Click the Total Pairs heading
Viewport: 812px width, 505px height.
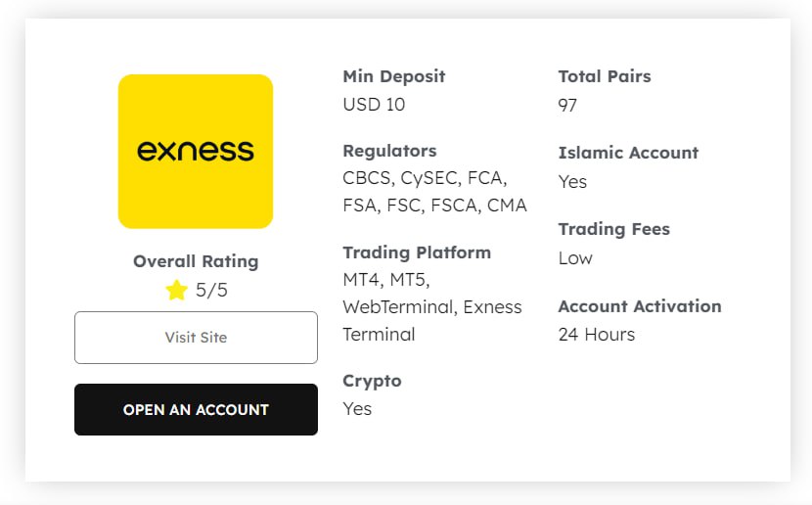click(604, 76)
